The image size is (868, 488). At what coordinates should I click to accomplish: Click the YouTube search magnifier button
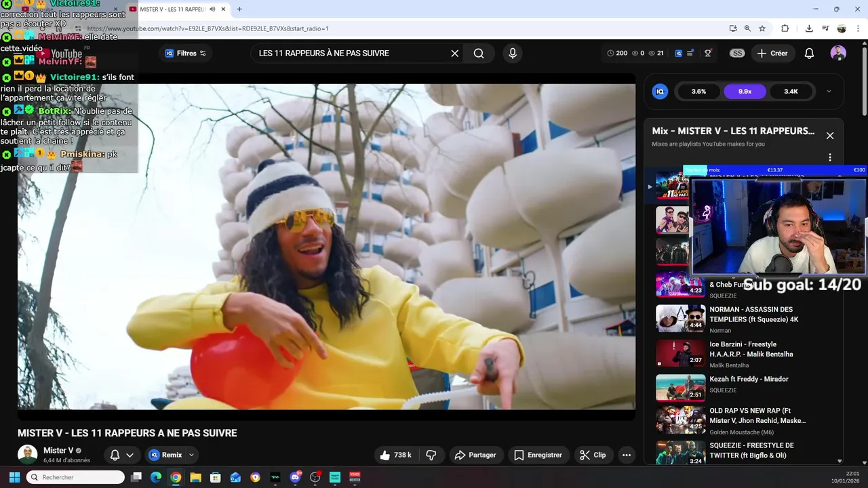tap(479, 54)
